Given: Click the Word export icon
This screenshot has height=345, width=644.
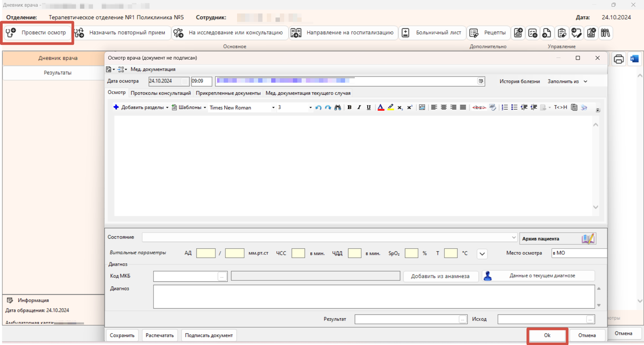Looking at the screenshot, I should click(634, 59).
